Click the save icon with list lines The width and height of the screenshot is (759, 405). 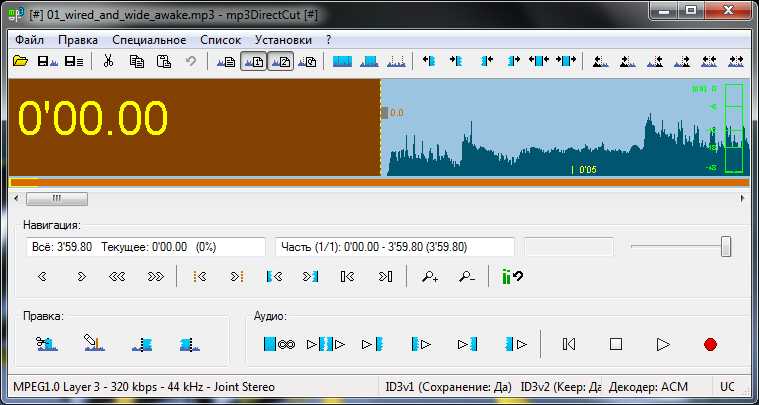74,61
